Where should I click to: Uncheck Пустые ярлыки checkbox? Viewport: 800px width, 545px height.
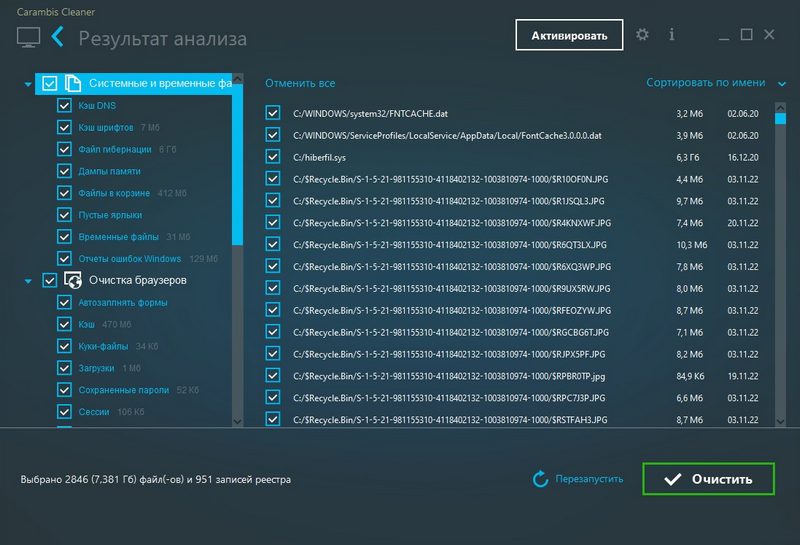tap(64, 215)
